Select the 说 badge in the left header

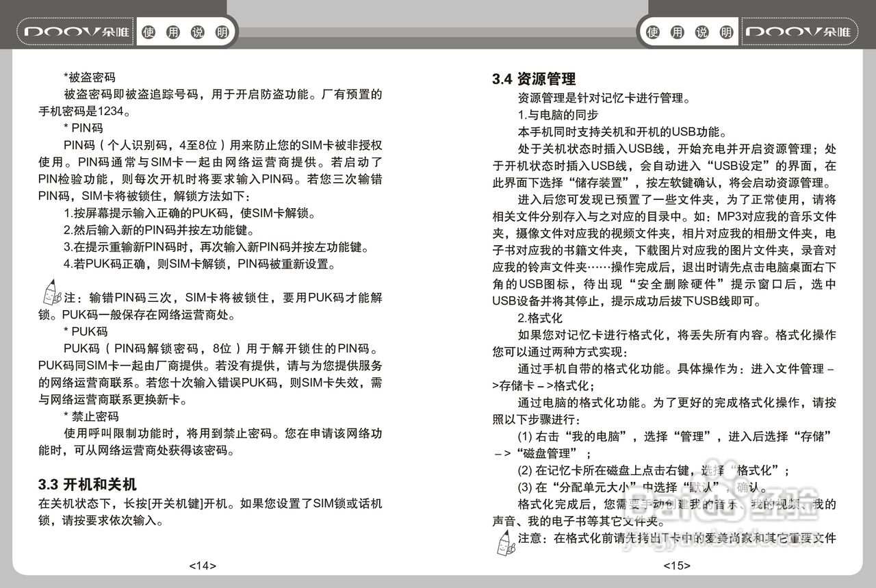coord(198,31)
